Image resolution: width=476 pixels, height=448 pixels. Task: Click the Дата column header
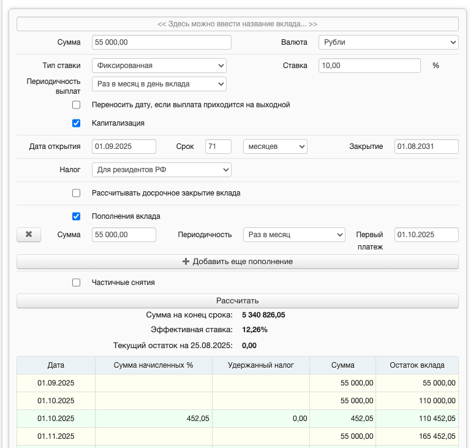56,365
